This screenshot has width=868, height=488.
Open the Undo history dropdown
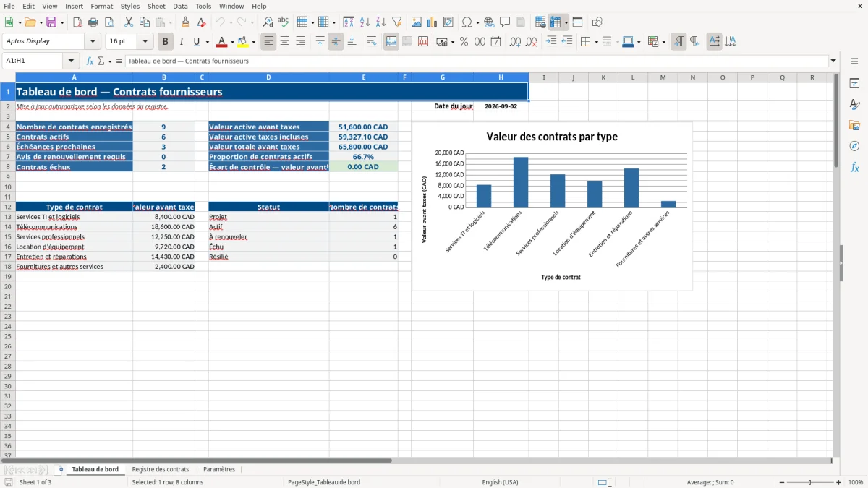tap(230, 22)
